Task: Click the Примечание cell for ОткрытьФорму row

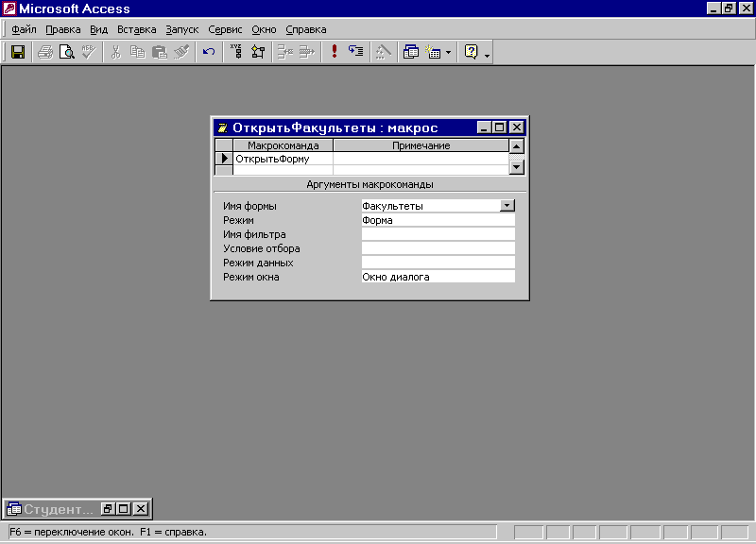Action: pos(421,159)
